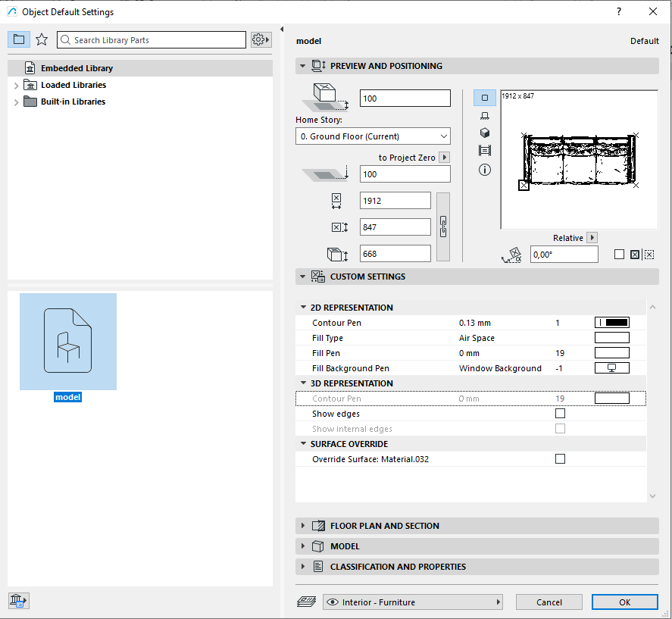Select the Contour Pen 0.13 mm value
Viewport: 672px width, 619px height.
coord(475,323)
